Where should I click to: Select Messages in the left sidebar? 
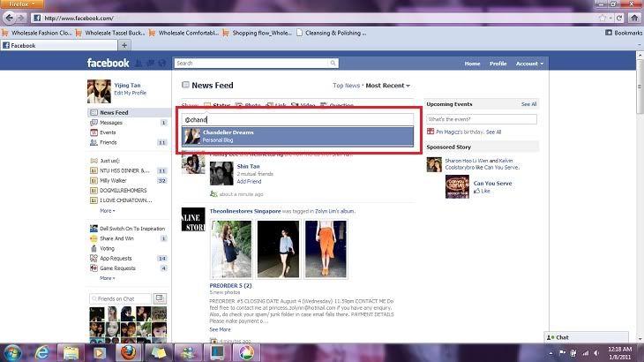coord(111,123)
